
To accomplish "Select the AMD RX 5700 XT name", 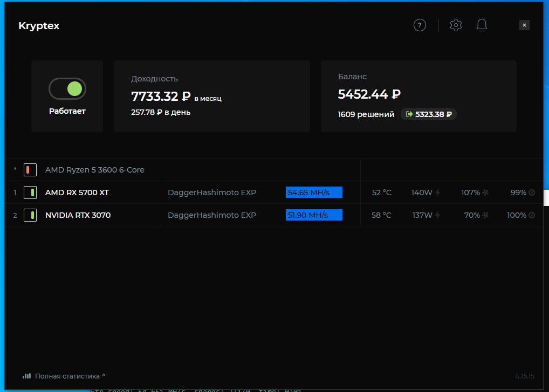I will [x=77, y=192].
